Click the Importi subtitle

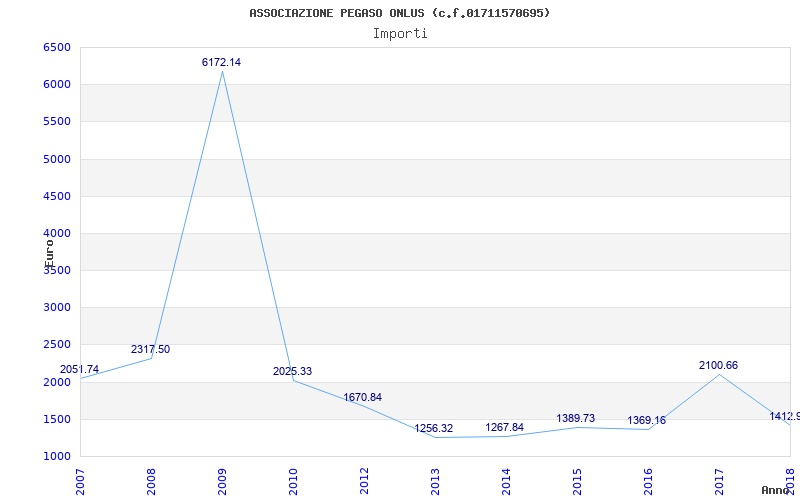click(x=400, y=34)
